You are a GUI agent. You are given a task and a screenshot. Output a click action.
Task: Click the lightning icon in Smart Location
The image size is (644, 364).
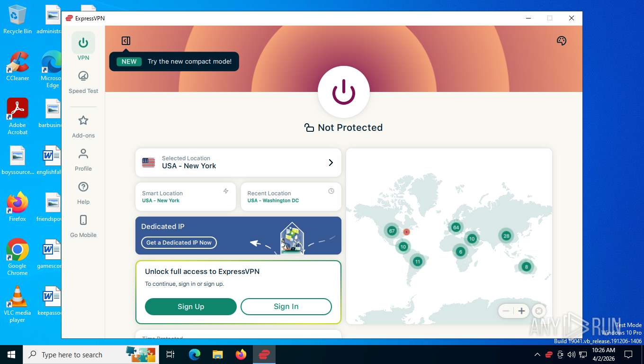(x=226, y=191)
